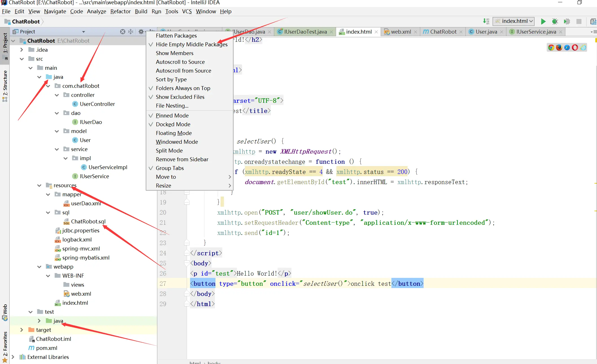Toggle Show Excluded Files option

tap(180, 97)
